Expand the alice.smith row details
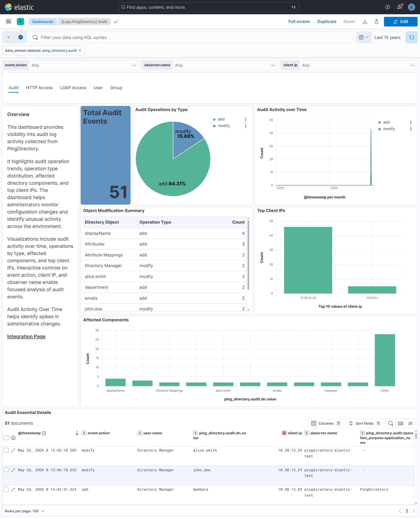The image size is (420, 518). click(13, 450)
